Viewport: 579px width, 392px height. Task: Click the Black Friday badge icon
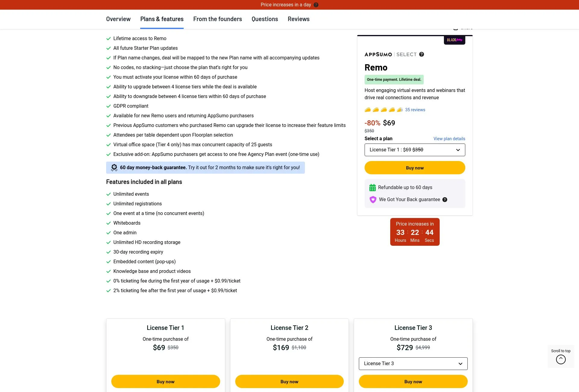454,40
